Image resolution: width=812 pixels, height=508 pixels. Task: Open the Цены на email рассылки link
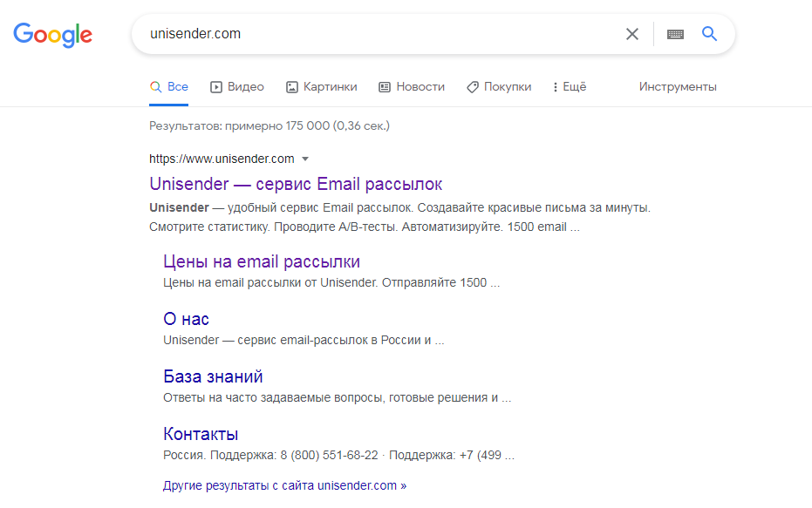tap(262, 261)
